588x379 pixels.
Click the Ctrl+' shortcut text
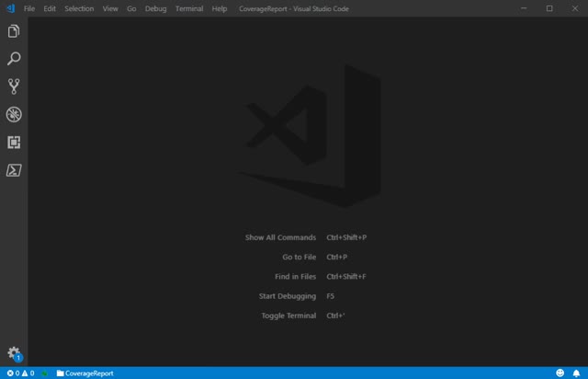click(335, 316)
